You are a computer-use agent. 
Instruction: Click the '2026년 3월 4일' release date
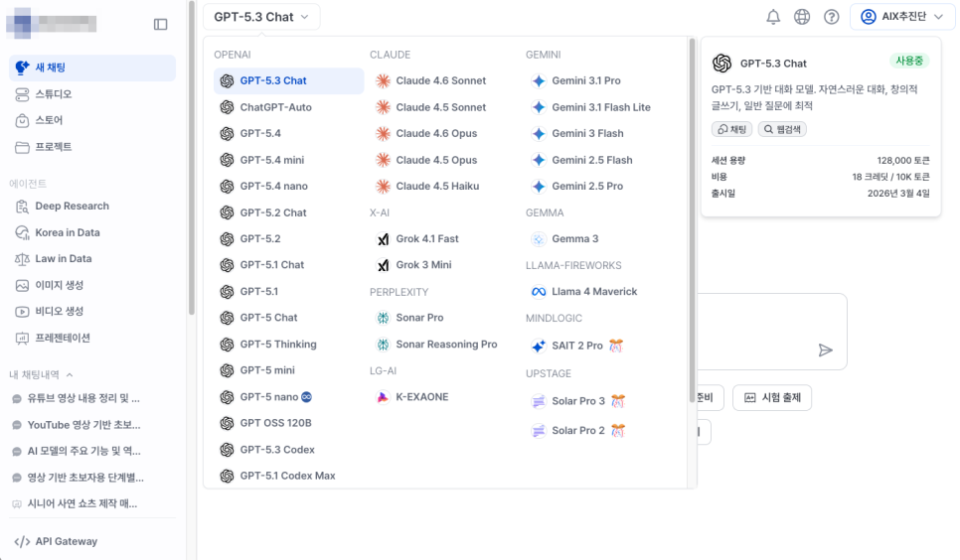click(898, 194)
